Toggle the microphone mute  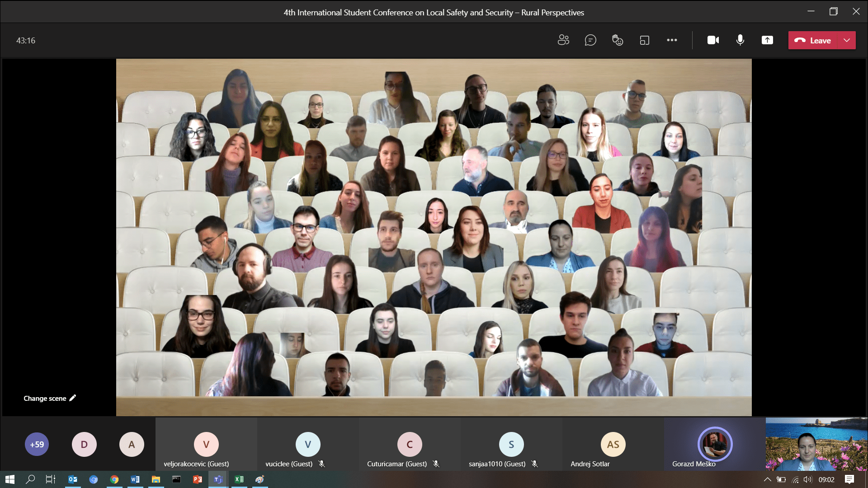coord(740,40)
